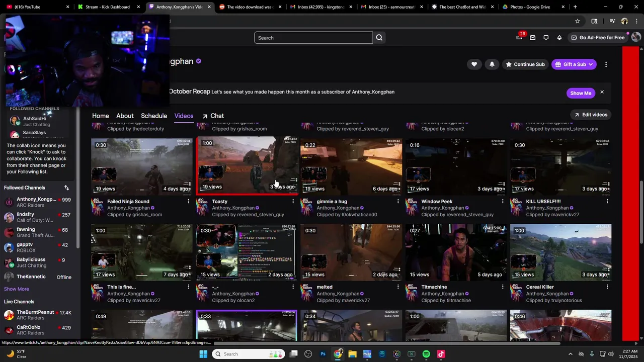Open options for the melted clip
The image size is (644, 362).
[398, 287]
